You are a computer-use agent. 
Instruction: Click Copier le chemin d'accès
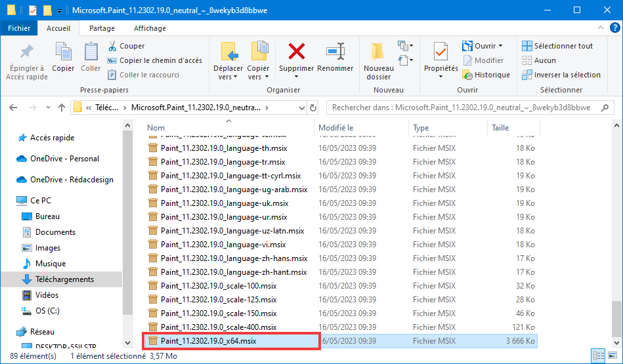pos(155,60)
